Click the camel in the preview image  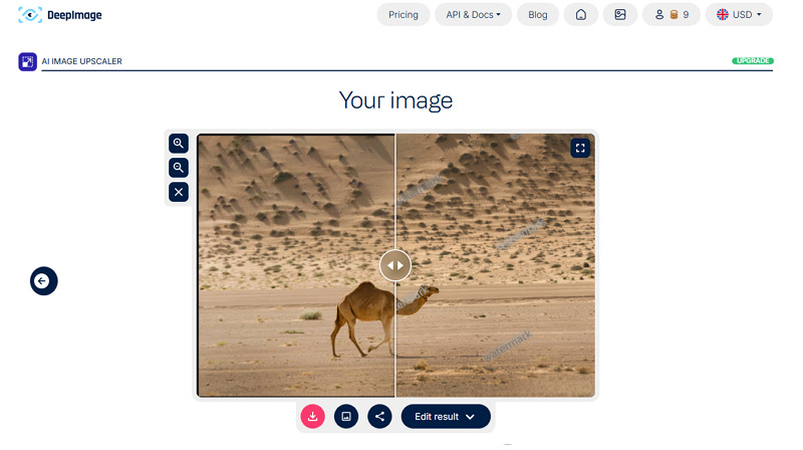[x=384, y=318]
